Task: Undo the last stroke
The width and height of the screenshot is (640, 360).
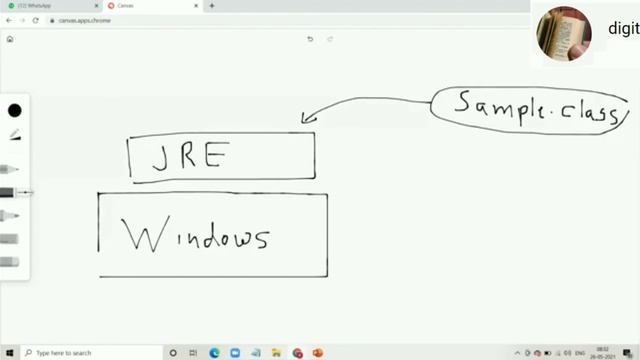Action: [310, 39]
